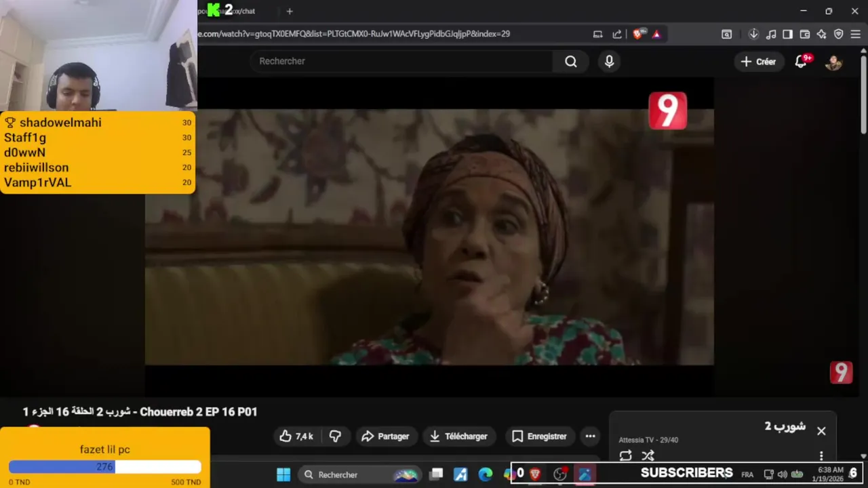This screenshot has height=488, width=868.
Task: Click the fazet lil pc goal progress bar
Action: pos(105,467)
